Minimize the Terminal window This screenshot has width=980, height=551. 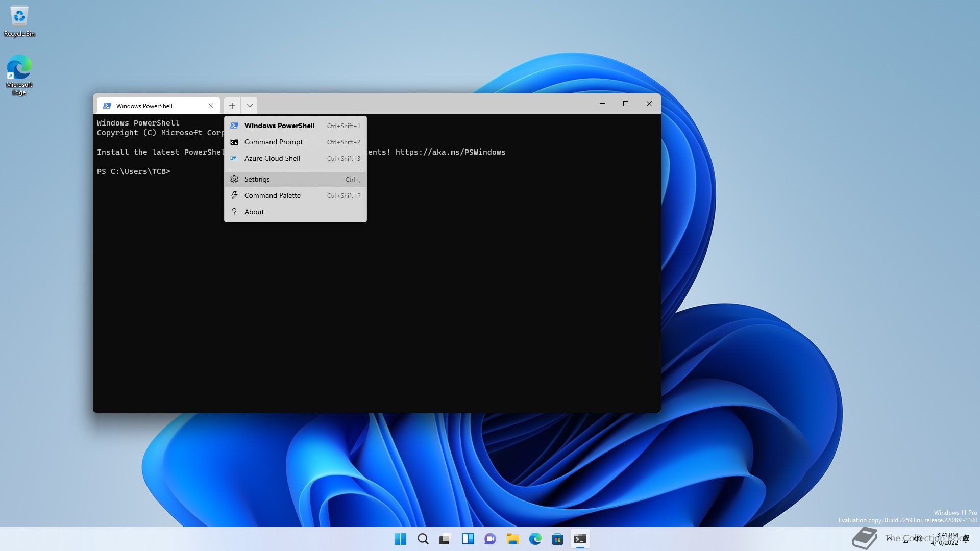602,104
